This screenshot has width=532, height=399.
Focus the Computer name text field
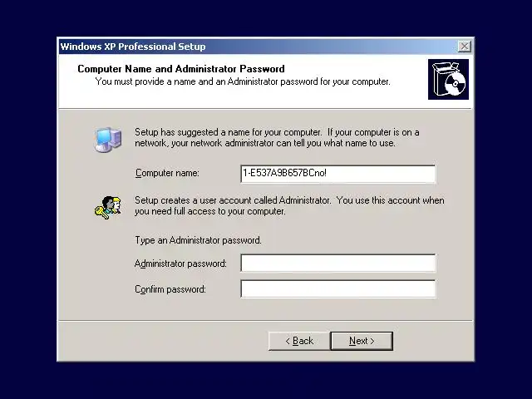click(338, 174)
